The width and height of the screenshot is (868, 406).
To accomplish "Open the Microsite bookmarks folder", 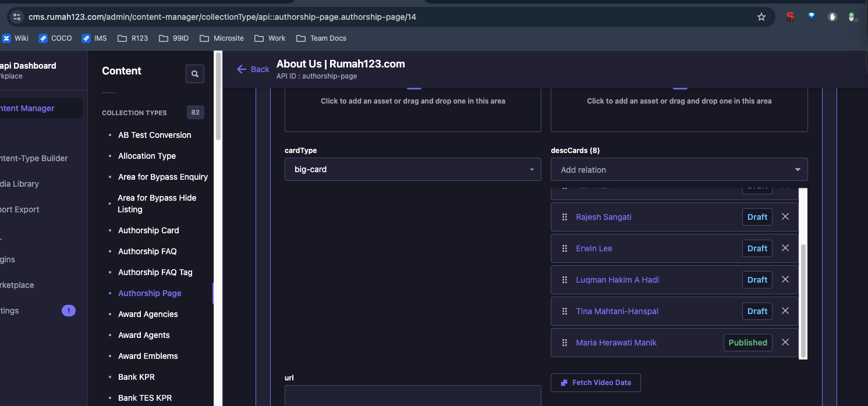I will (222, 38).
